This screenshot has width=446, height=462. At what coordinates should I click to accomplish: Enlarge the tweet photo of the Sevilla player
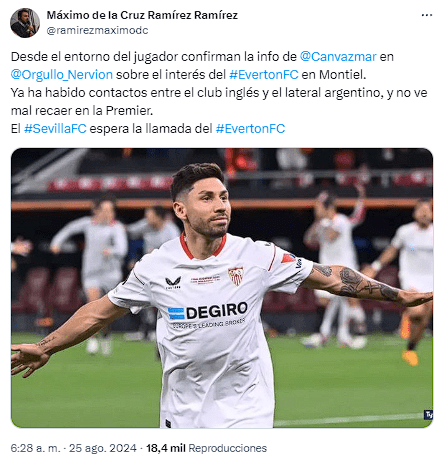coord(222,288)
